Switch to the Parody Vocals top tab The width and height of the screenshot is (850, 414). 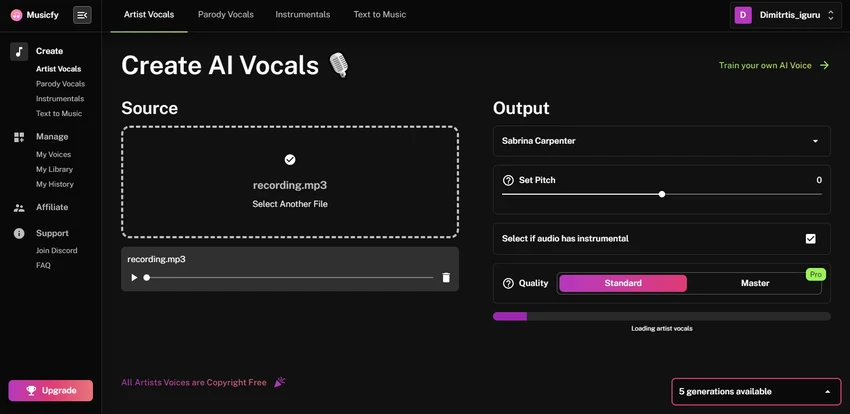coord(226,15)
